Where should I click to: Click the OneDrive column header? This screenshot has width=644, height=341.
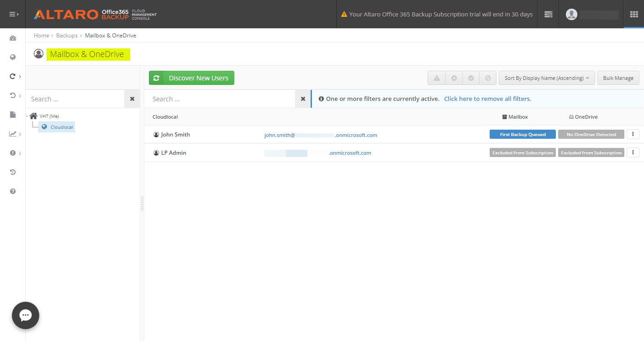[x=583, y=117]
